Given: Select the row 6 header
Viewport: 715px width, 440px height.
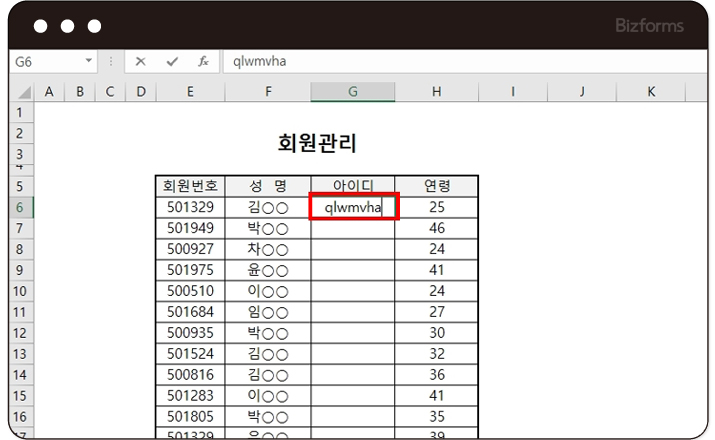Looking at the screenshot, I should coord(20,207).
